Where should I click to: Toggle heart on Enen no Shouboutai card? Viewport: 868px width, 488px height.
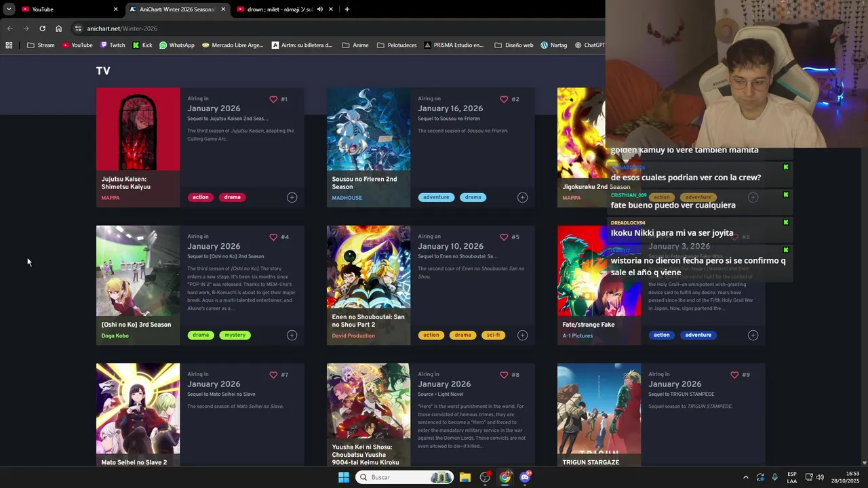[504, 237]
